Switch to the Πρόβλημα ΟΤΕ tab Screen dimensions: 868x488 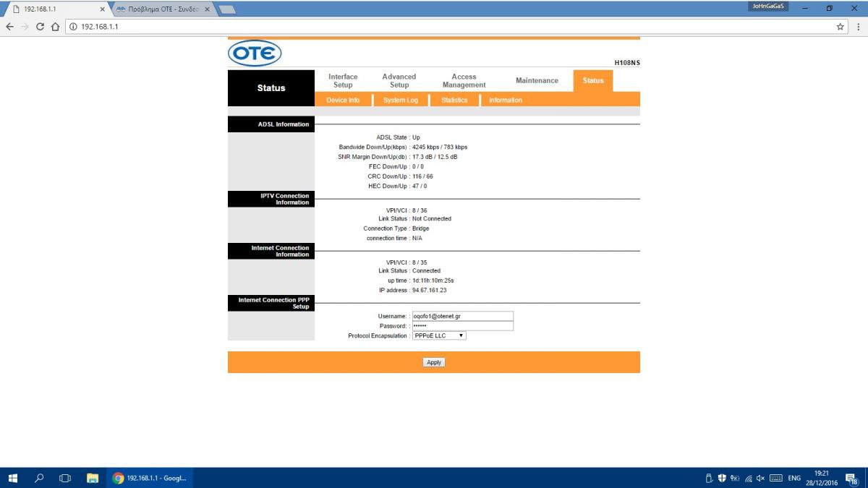click(162, 9)
